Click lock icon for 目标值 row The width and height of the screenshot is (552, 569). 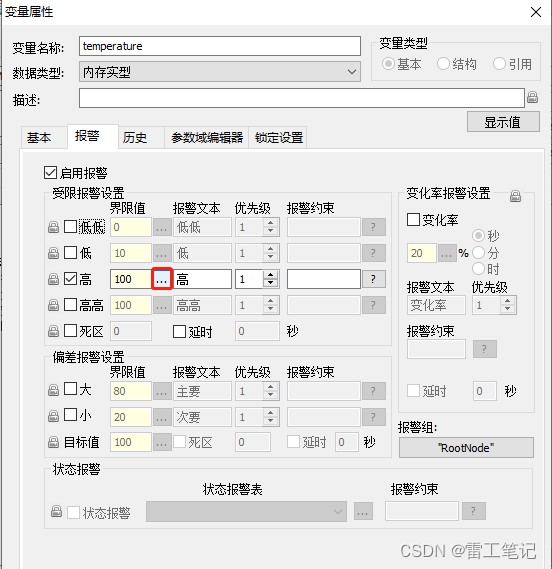click(53, 442)
